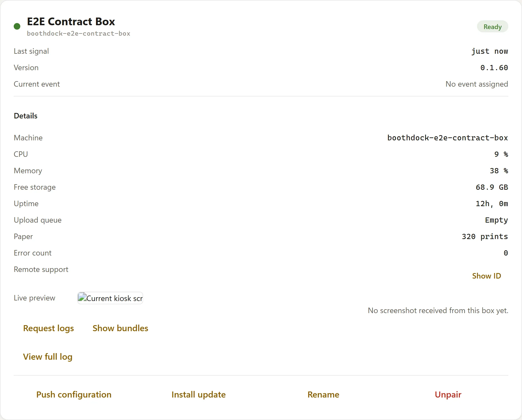The image size is (522, 420).
Task: Click the Last signal label
Action: point(31,51)
